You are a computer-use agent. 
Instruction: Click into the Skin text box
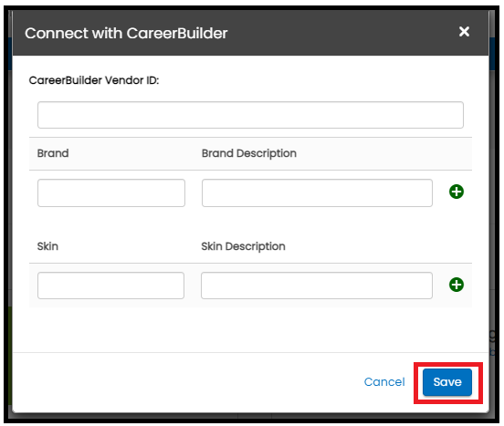point(110,286)
